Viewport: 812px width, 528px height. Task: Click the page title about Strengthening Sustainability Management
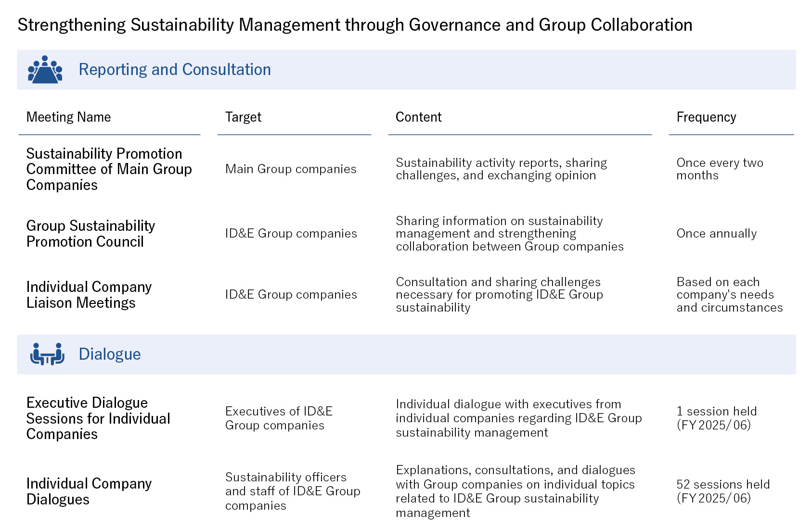355,25
